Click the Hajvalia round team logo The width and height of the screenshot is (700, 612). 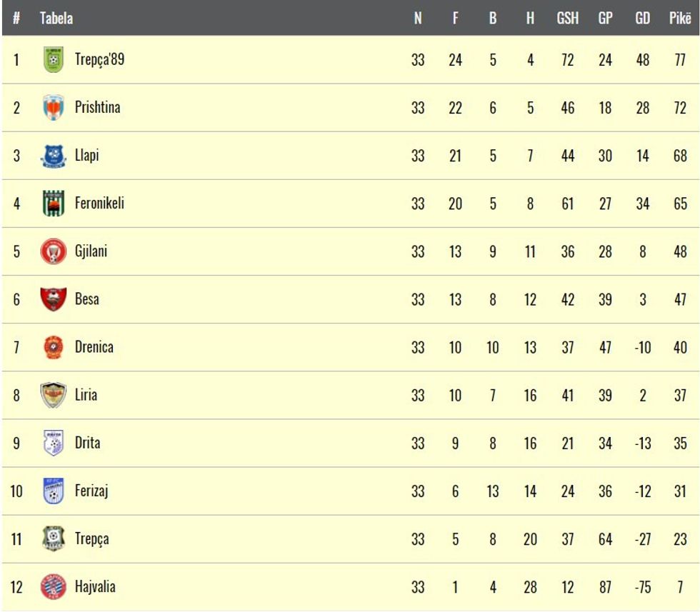tap(53, 587)
